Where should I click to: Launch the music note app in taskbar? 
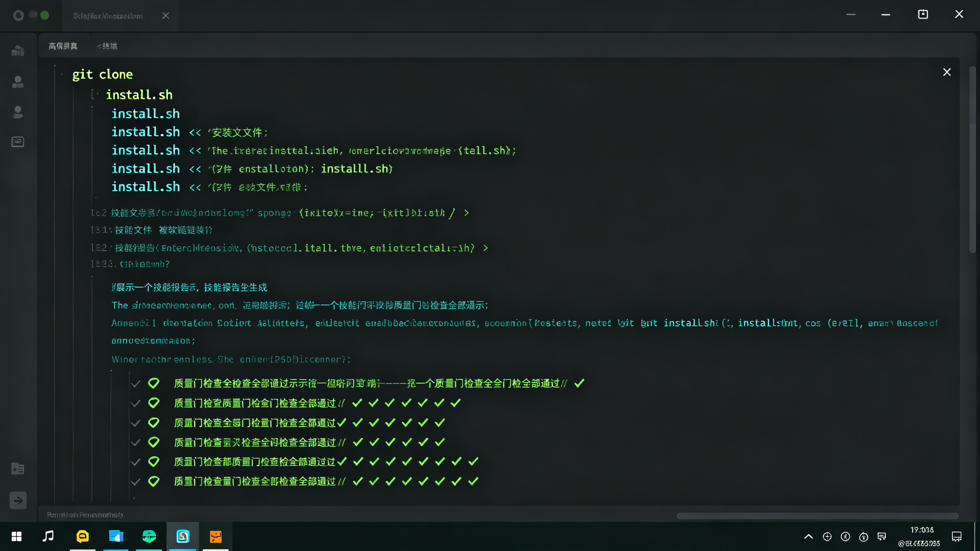[48, 536]
